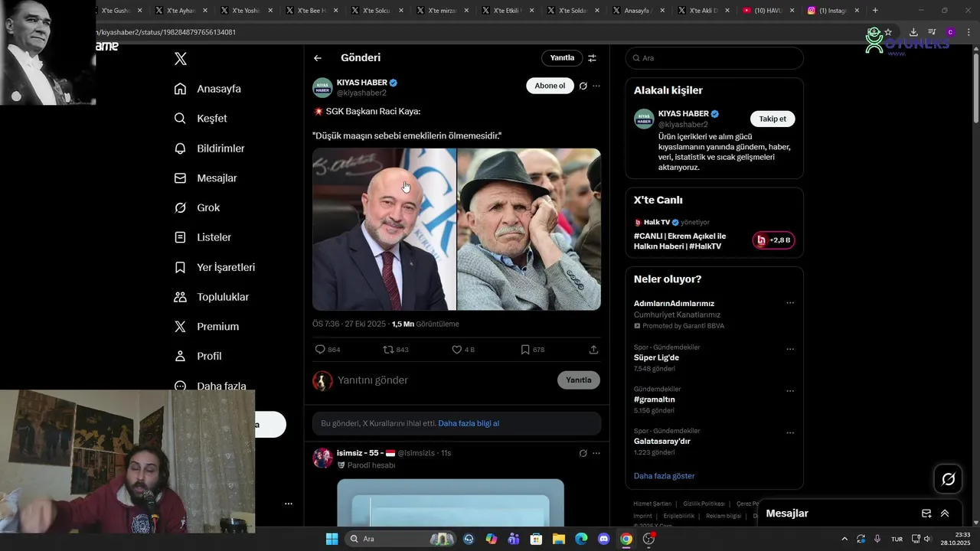Click Abone ol subscribe button

[x=550, y=86]
